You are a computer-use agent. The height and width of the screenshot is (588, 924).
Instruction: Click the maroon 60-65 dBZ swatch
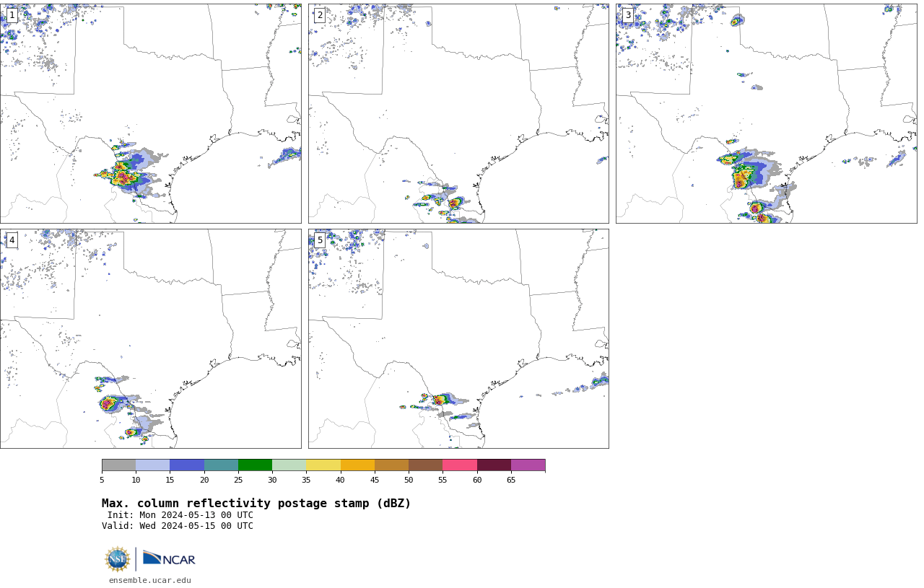[494, 465]
